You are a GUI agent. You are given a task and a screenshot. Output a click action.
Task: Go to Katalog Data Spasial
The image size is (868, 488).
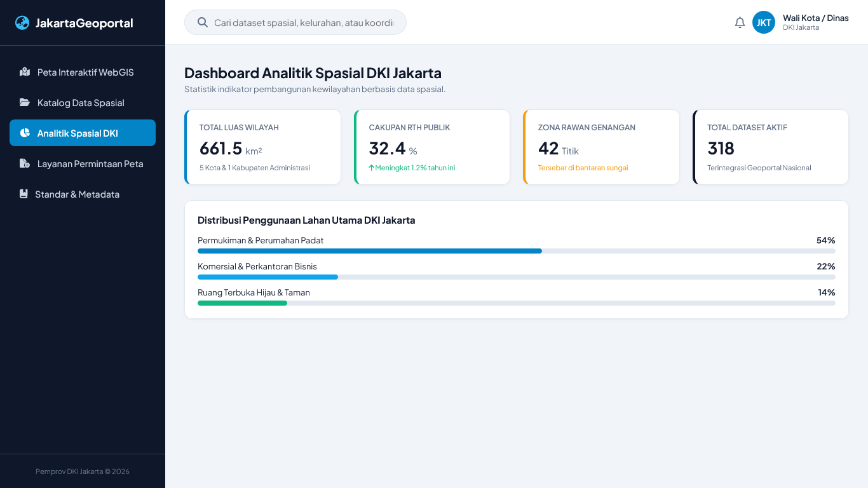83,102
